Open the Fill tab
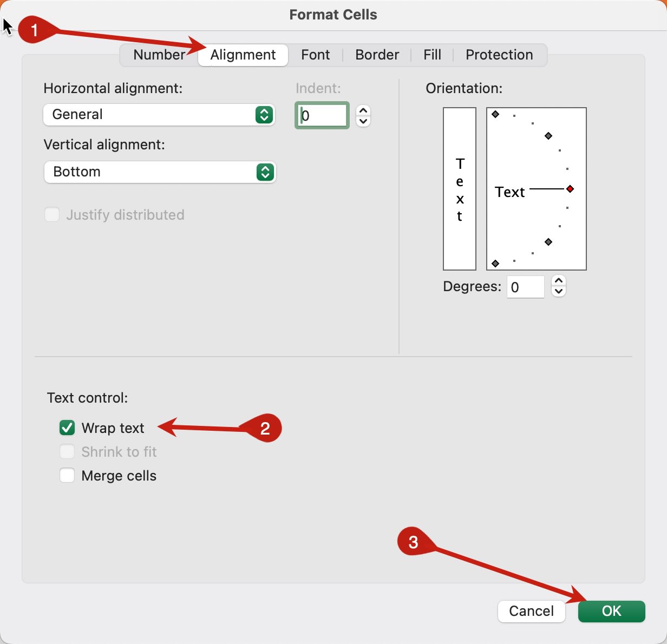 click(x=431, y=55)
